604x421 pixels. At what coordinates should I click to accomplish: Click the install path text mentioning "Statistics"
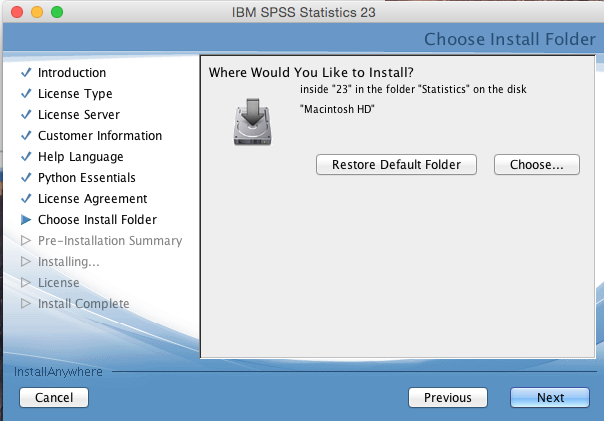(413, 89)
